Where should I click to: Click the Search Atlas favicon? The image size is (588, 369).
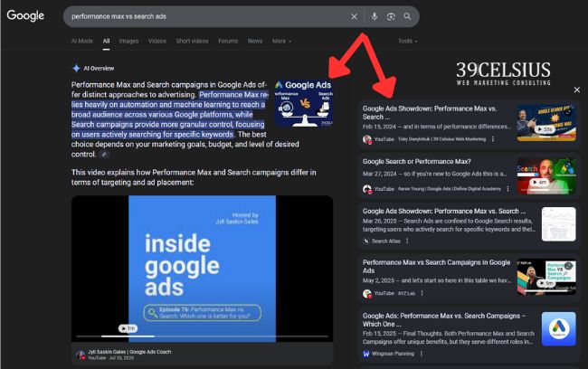coord(366,241)
